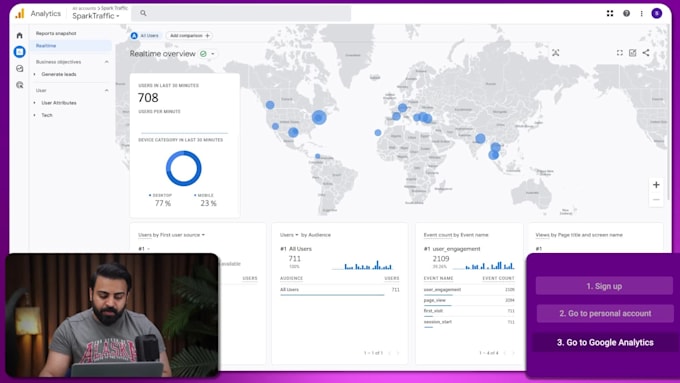This screenshot has height=383, width=680.
Task: Open the Advertising icon in left rail
Action: [x=20, y=85]
